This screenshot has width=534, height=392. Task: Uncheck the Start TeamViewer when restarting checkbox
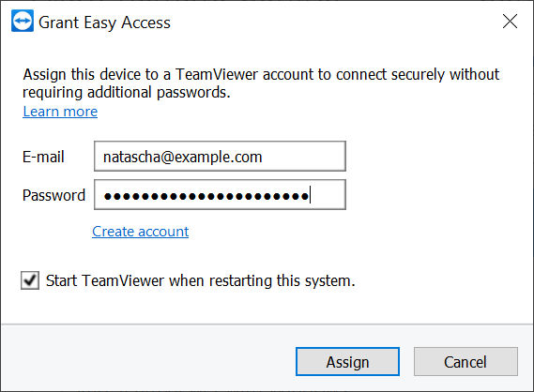(x=30, y=280)
